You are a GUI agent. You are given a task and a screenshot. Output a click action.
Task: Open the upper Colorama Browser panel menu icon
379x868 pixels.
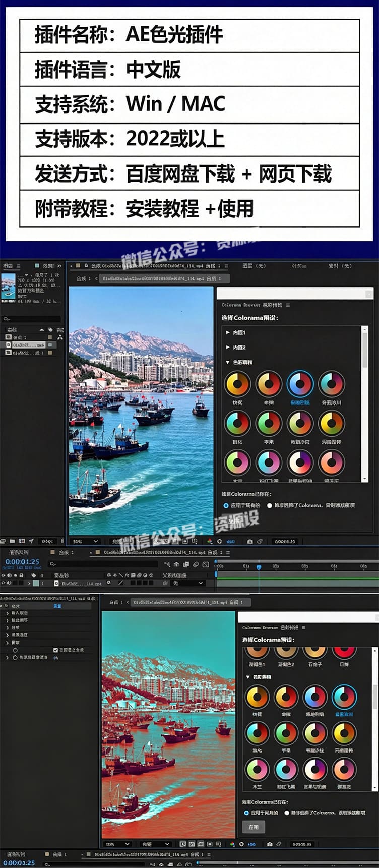point(288,305)
